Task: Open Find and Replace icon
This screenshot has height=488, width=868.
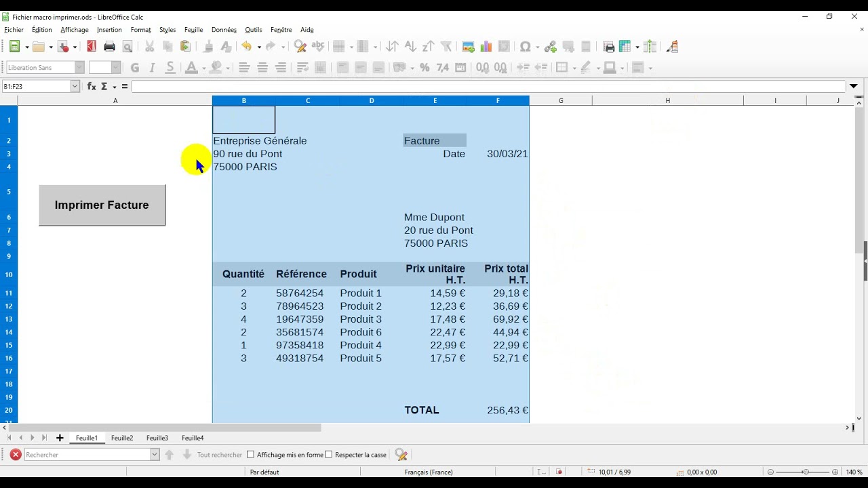Action: (x=300, y=47)
